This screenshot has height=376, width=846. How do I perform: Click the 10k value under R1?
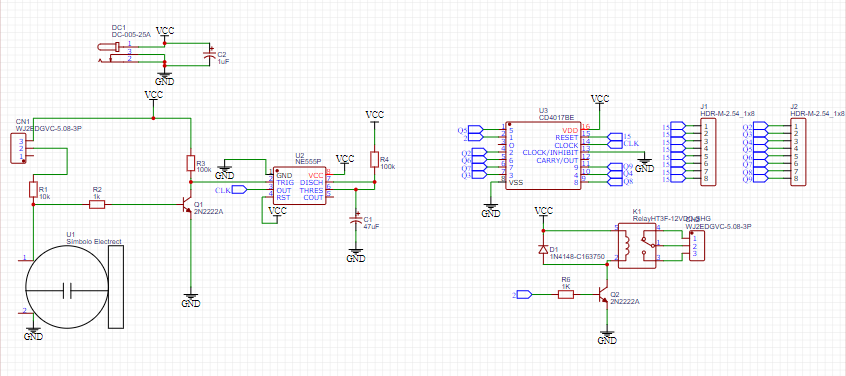(45, 196)
